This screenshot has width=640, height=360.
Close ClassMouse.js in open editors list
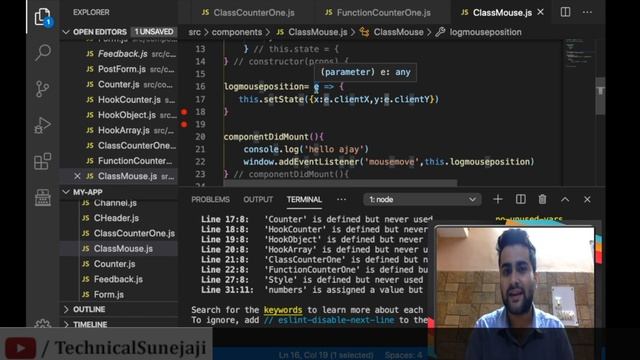[77, 176]
